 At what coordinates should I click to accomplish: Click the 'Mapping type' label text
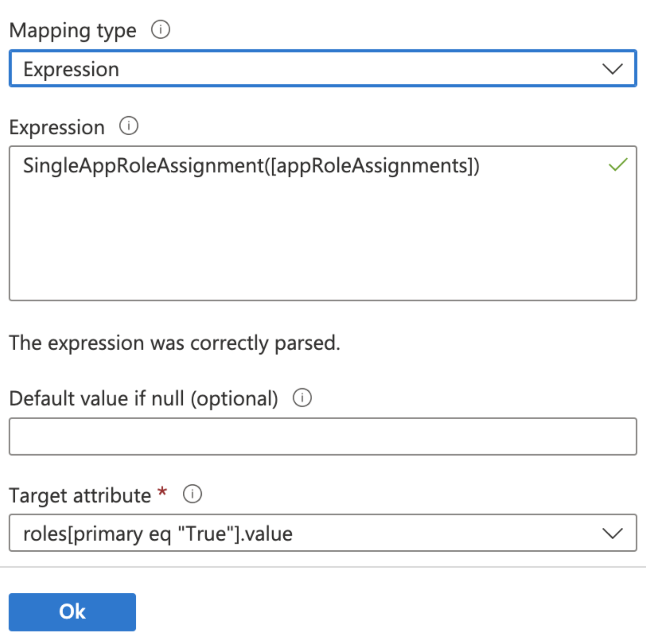(73, 31)
